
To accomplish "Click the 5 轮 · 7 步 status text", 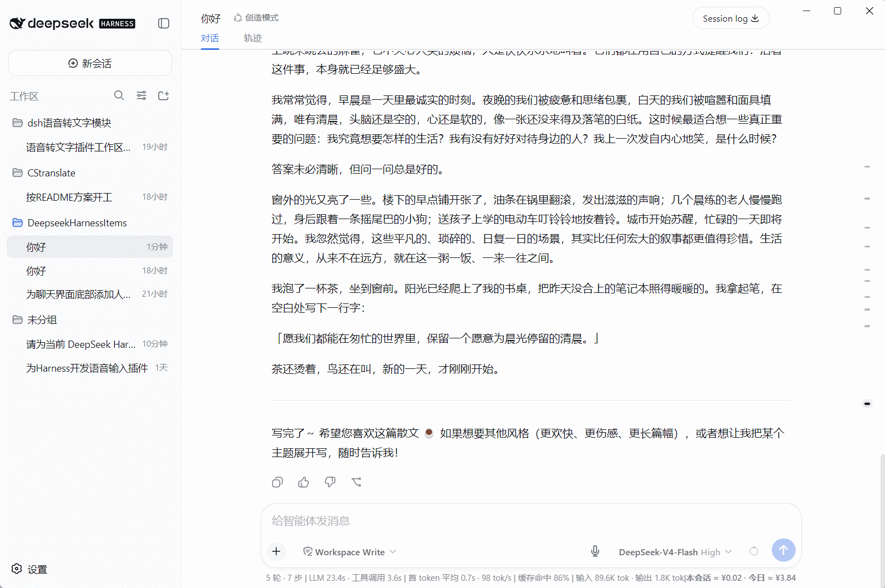I will (x=284, y=578).
